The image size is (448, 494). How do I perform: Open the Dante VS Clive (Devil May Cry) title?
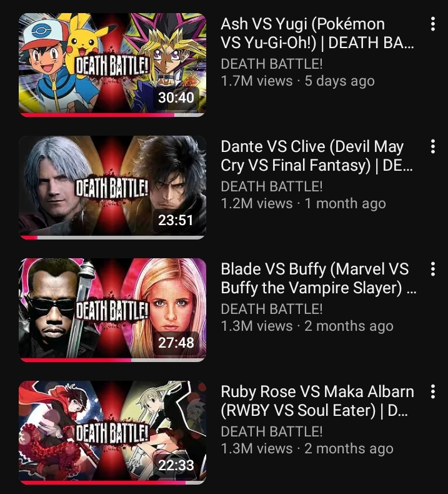pos(317,156)
